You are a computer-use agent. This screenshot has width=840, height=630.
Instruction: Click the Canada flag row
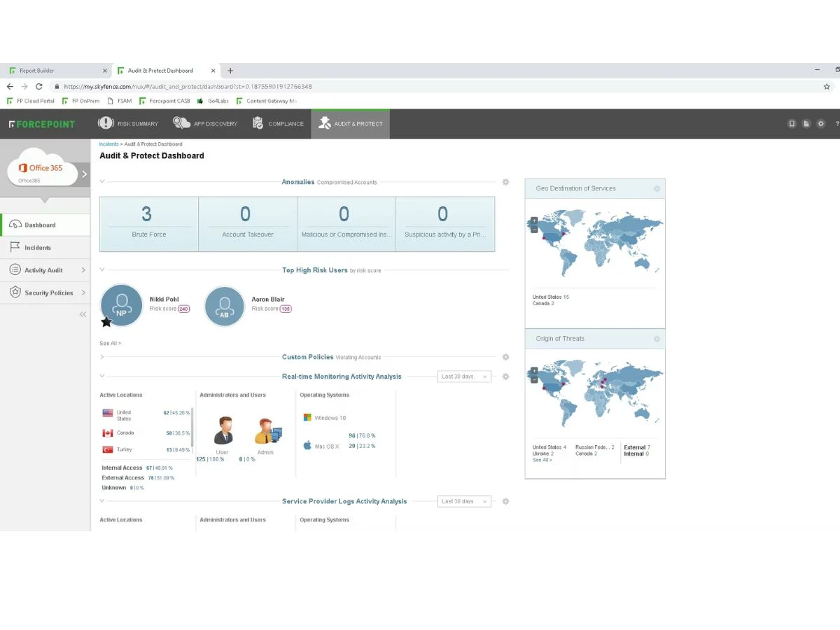pos(146,433)
